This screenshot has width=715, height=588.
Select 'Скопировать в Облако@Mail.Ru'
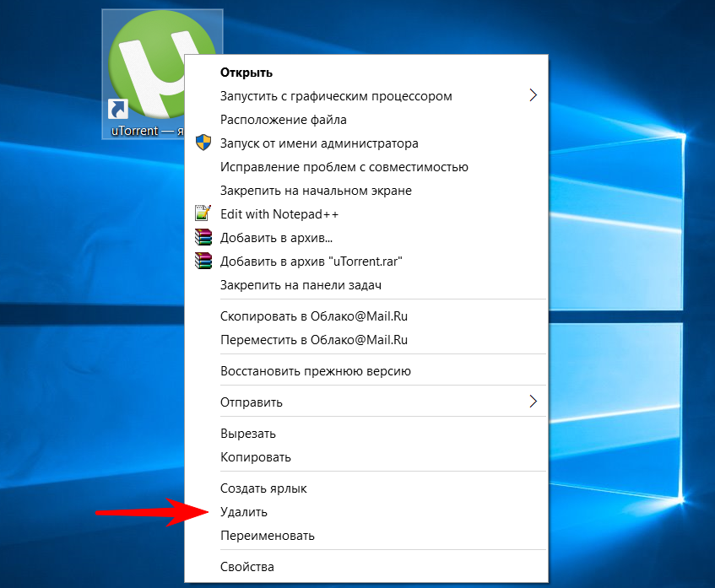click(314, 316)
